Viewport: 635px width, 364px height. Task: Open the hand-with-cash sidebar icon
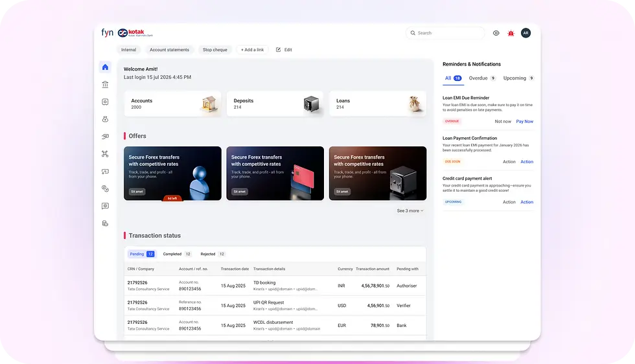pos(105,137)
